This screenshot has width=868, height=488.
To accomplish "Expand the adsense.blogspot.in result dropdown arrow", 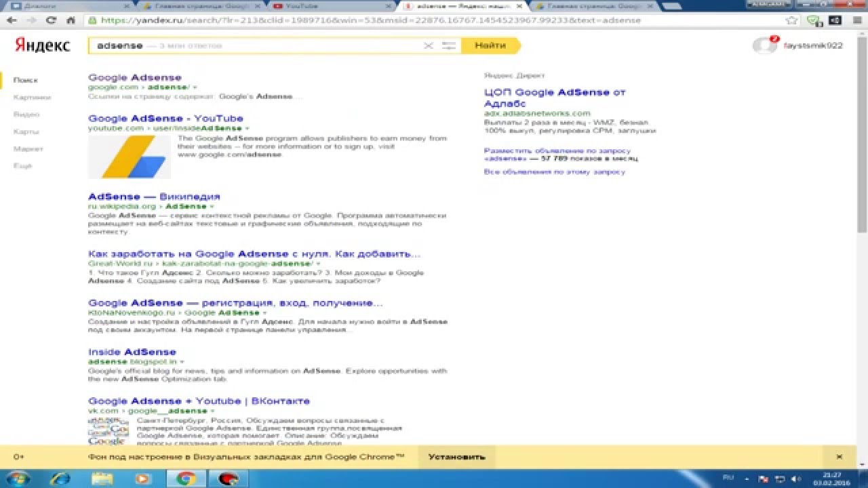I will pyautogui.click(x=182, y=362).
